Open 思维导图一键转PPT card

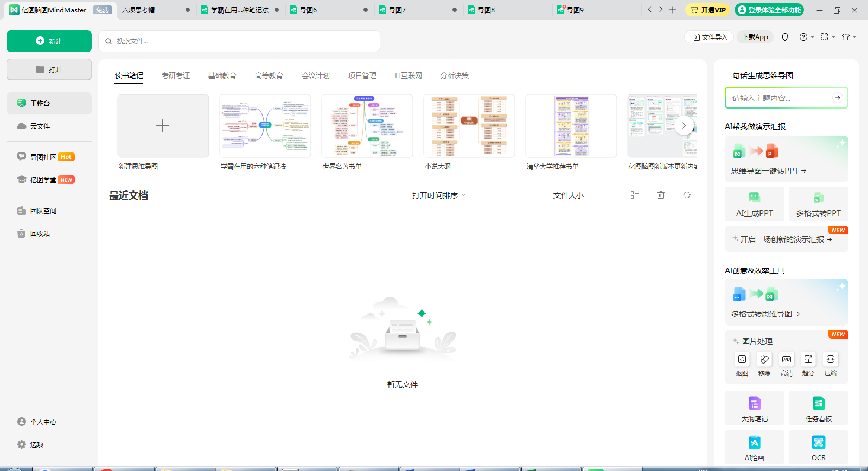(787, 159)
